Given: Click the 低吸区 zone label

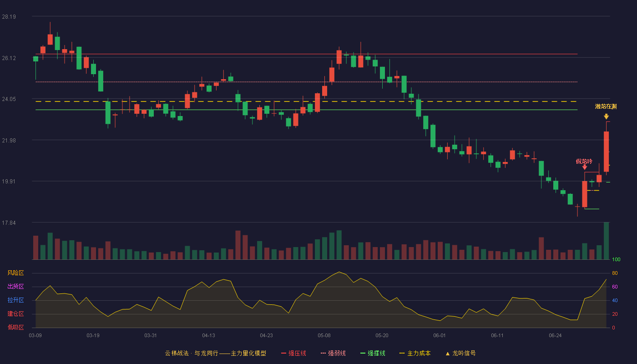Looking at the screenshot, I should pos(15,327).
